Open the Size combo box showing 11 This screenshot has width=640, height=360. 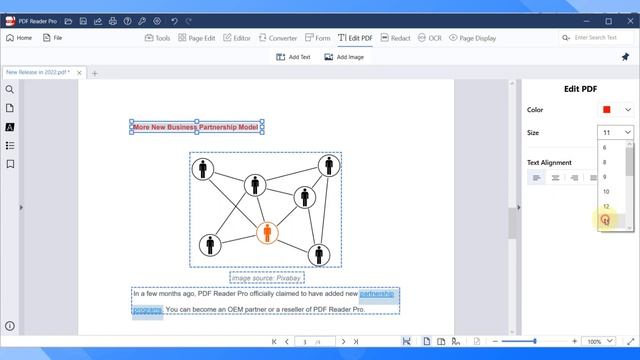point(616,132)
